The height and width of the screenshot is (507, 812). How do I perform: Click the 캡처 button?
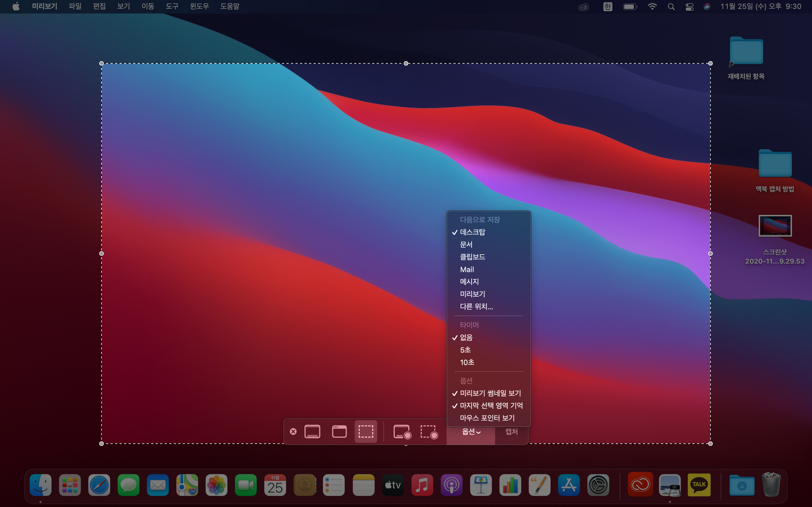click(x=511, y=432)
